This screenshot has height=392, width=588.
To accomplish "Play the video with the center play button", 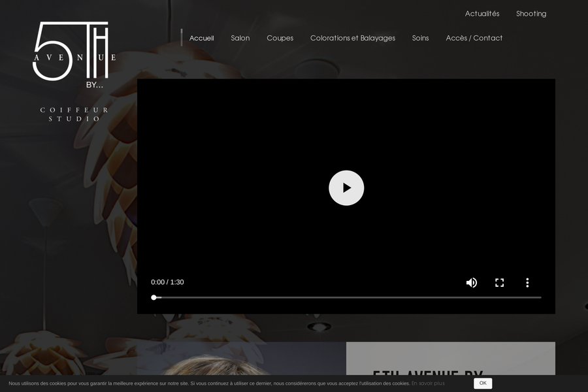I will 346,188.
